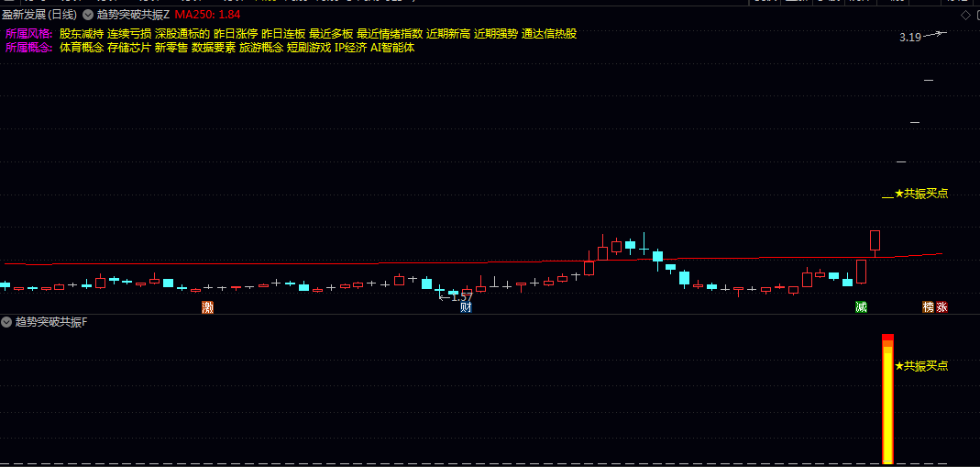Click the 近期新高 tag
The width and height of the screenshot is (980, 467).
point(448,34)
